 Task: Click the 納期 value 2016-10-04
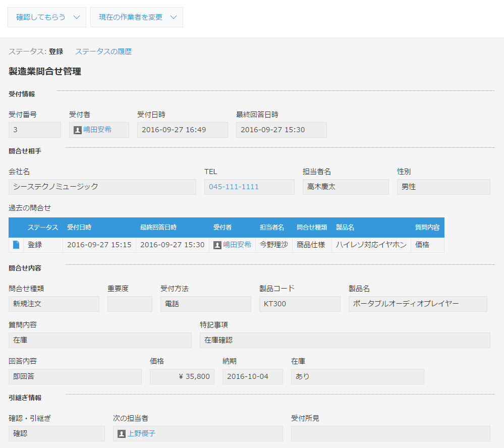(x=253, y=376)
